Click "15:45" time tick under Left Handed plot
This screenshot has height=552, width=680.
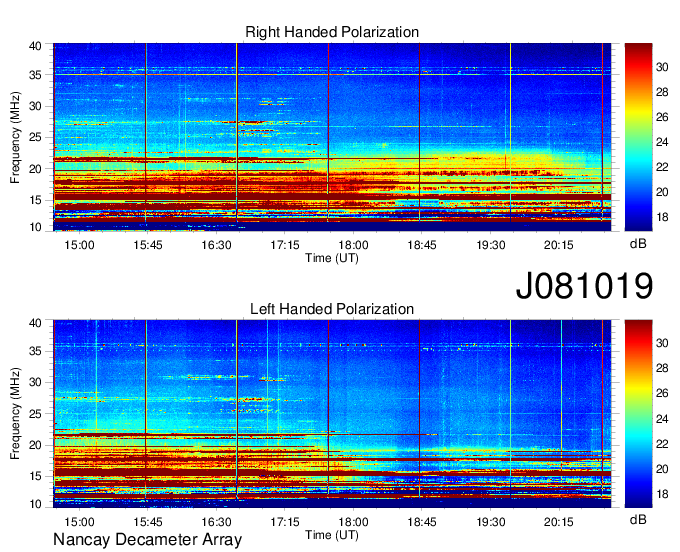[x=148, y=522]
